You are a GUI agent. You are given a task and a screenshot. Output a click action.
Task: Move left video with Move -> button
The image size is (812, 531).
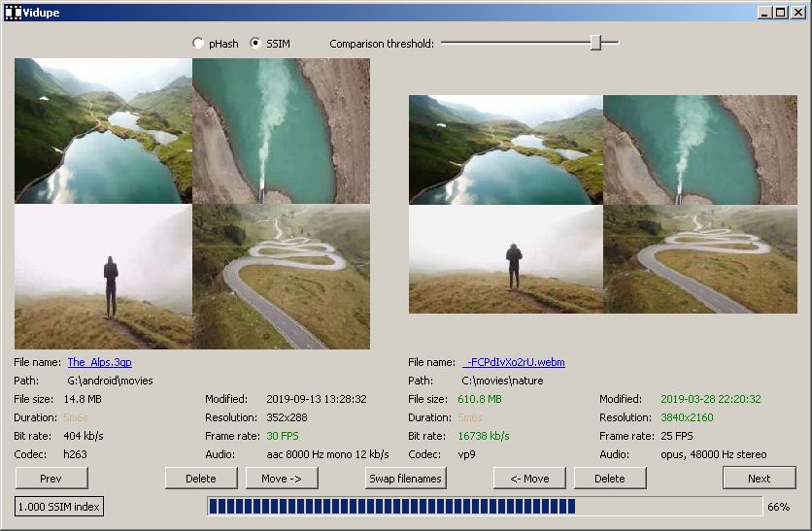282,478
